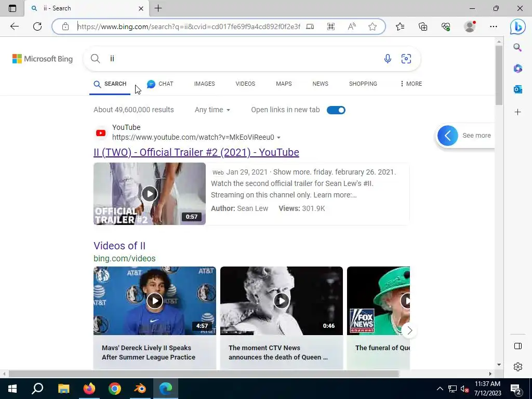Close the 'ii - Search' tab

141,8
